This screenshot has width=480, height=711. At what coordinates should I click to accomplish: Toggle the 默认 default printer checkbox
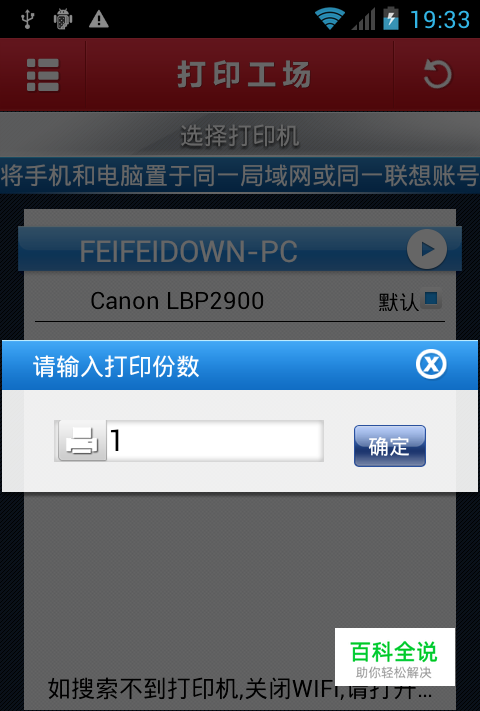click(431, 299)
